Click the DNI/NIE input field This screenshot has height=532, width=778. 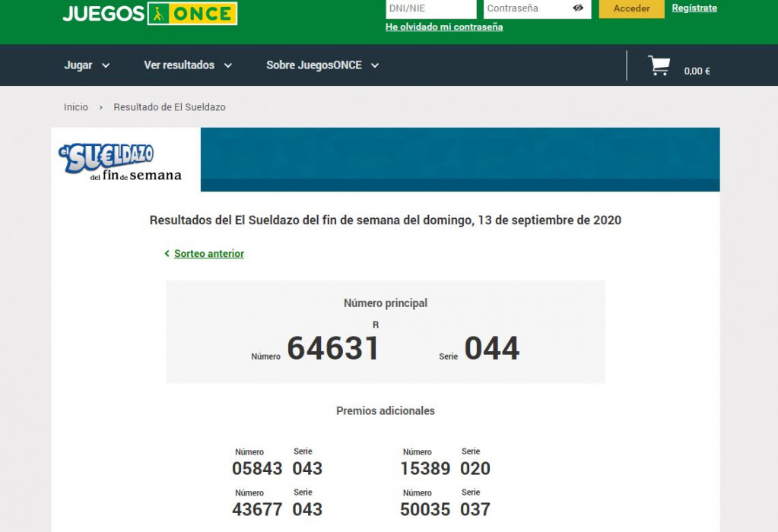click(430, 8)
